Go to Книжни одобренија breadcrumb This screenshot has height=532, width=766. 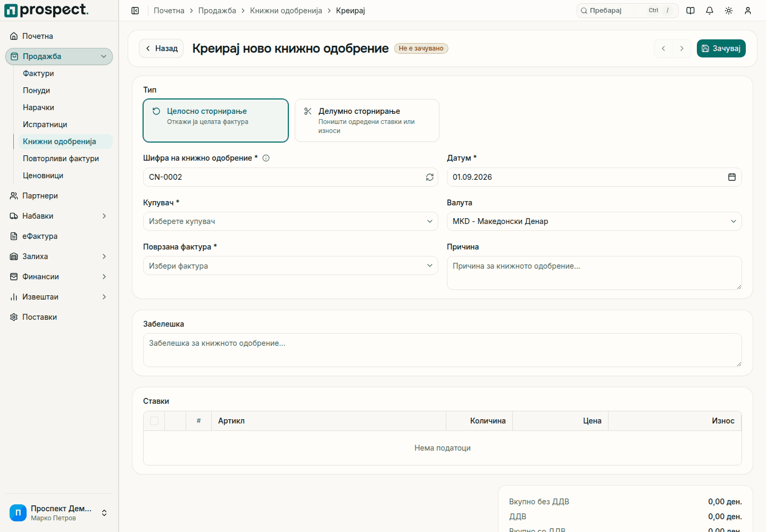coord(286,11)
